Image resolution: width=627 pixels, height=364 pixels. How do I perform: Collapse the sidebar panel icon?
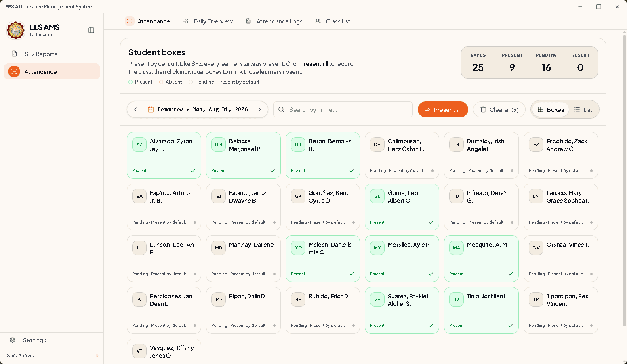91,30
